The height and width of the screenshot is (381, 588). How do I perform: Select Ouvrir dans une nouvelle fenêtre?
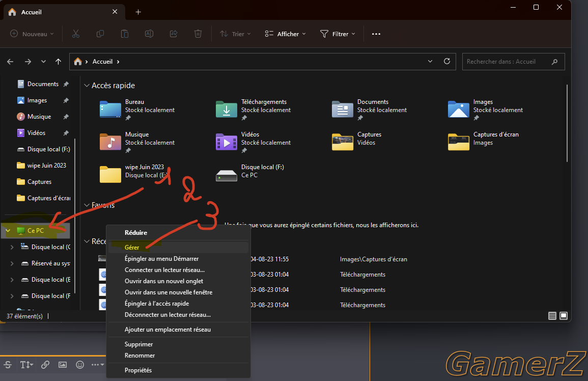[x=179, y=292]
